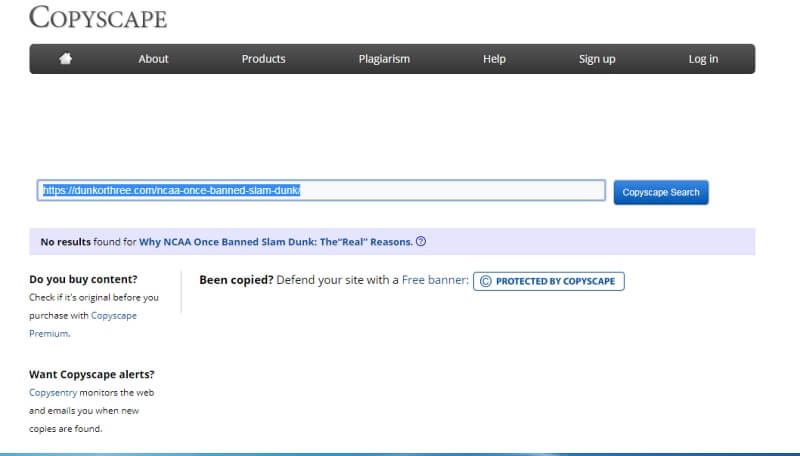The height and width of the screenshot is (456, 800).
Task: Open the help question mark icon beside results
Action: tap(421, 241)
